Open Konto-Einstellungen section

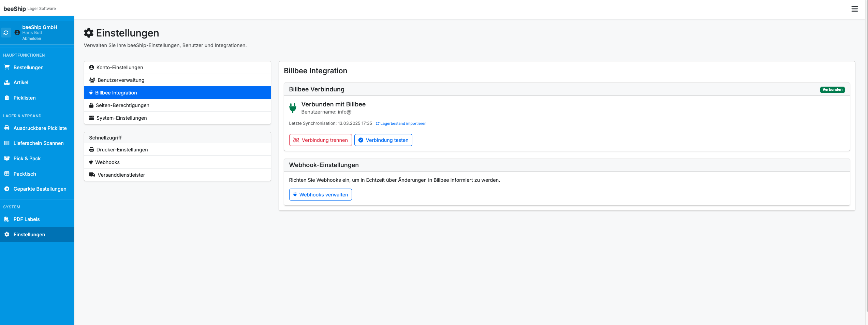pos(177,68)
